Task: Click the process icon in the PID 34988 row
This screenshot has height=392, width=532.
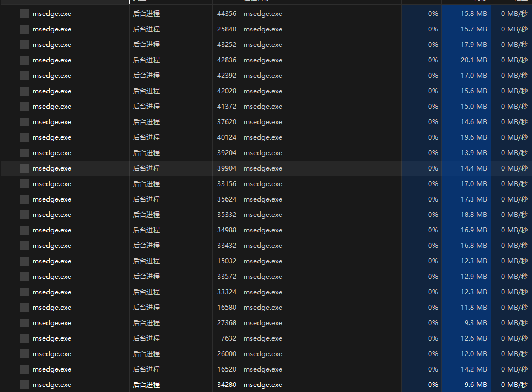Action: [x=25, y=230]
